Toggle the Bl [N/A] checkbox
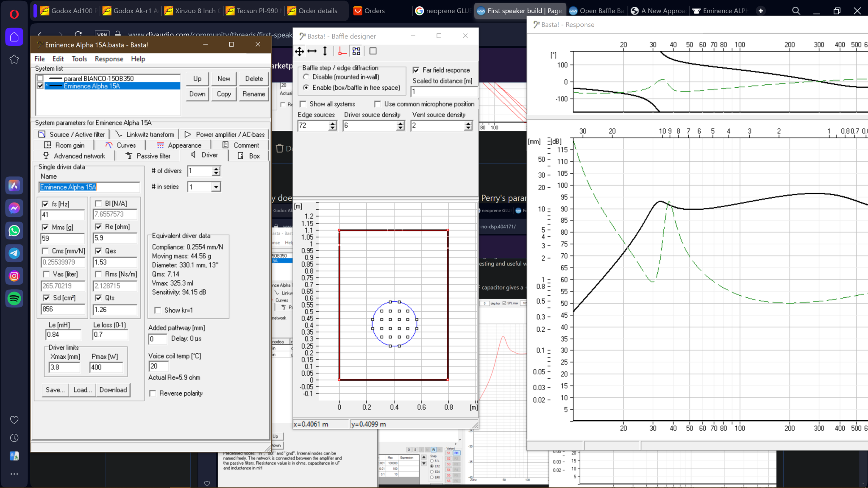868x488 pixels. pos(98,203)
